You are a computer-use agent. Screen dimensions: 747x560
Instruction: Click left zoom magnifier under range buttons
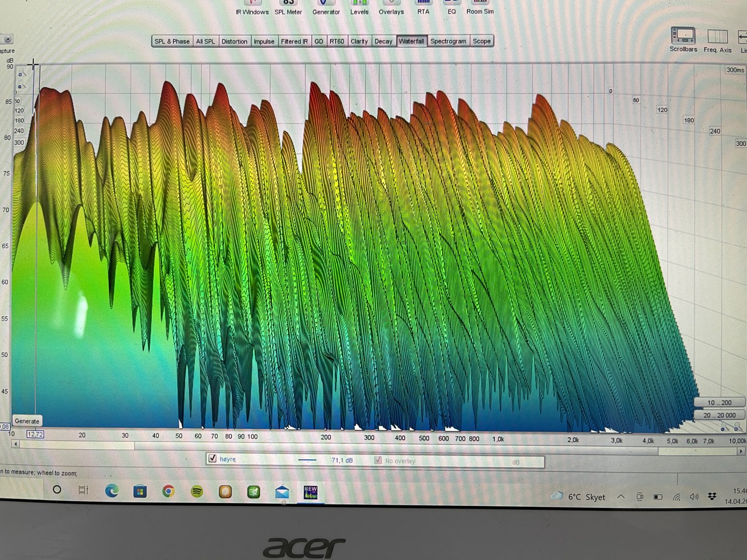(725, 427)
